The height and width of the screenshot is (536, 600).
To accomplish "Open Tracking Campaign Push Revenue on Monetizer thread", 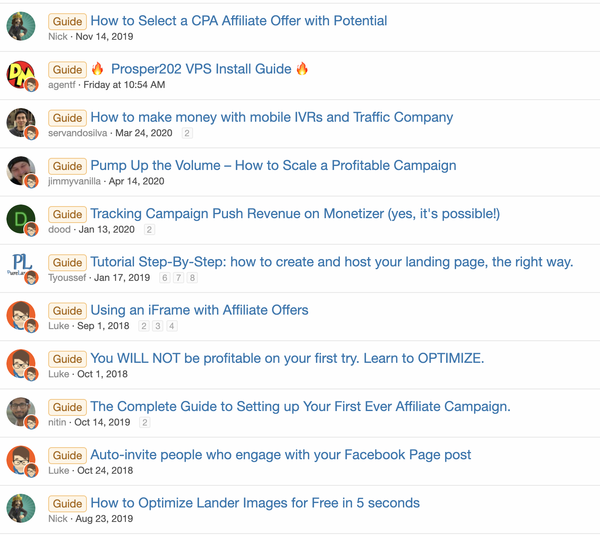I will tap(295, 213).
